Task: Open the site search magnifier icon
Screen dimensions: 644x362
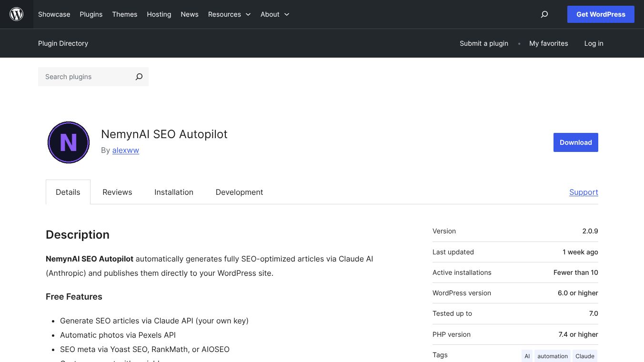Action: [544, 14]
